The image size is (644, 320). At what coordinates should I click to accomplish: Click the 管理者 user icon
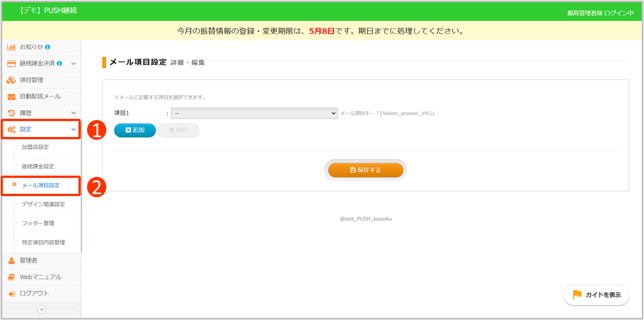(11, 260)
